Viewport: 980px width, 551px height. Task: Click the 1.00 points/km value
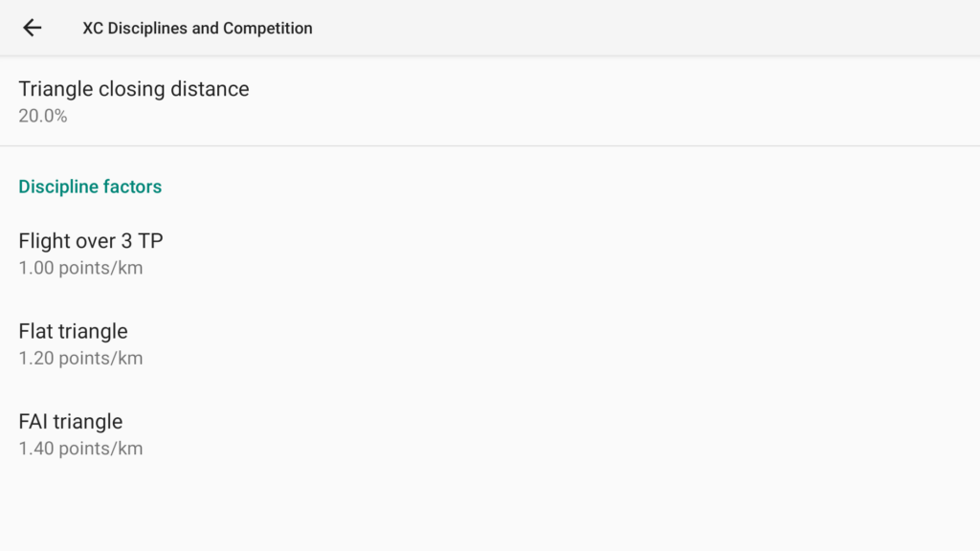[80, 268]
